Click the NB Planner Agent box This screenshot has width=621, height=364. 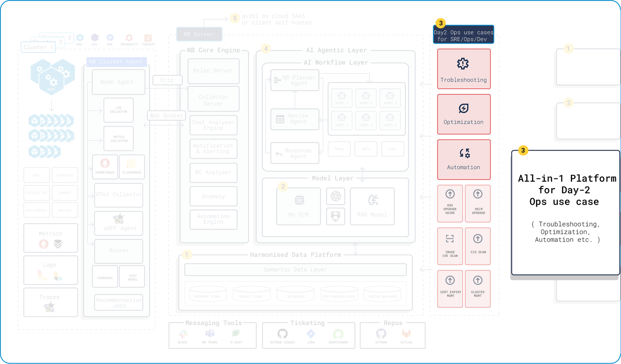295,80
